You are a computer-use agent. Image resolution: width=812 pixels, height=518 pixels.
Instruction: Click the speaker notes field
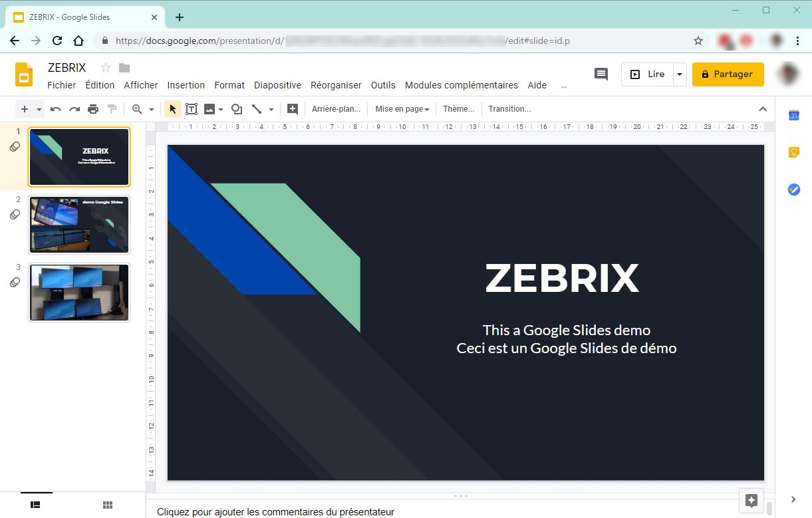click(x=459, y=512)
